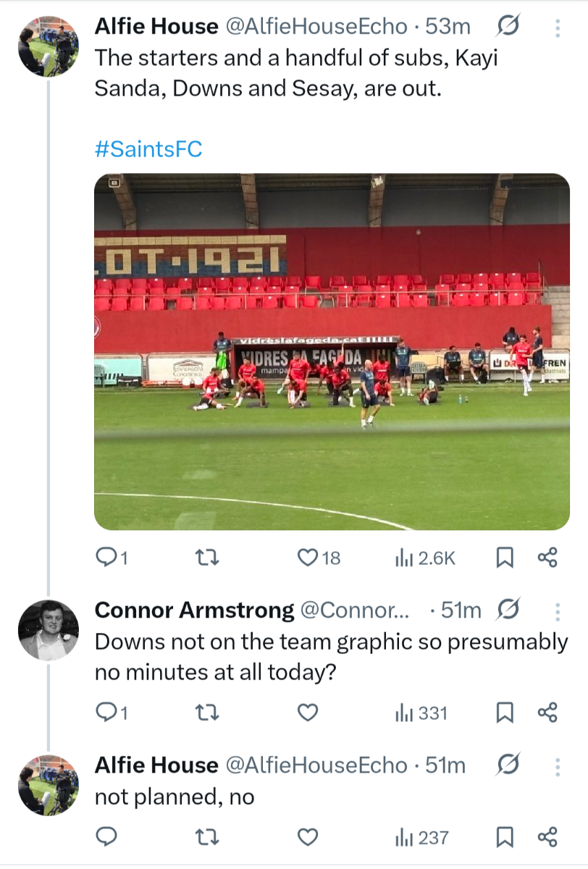Retweet Connor Armstrong's reply
The image size is (588, 869).
209,713
